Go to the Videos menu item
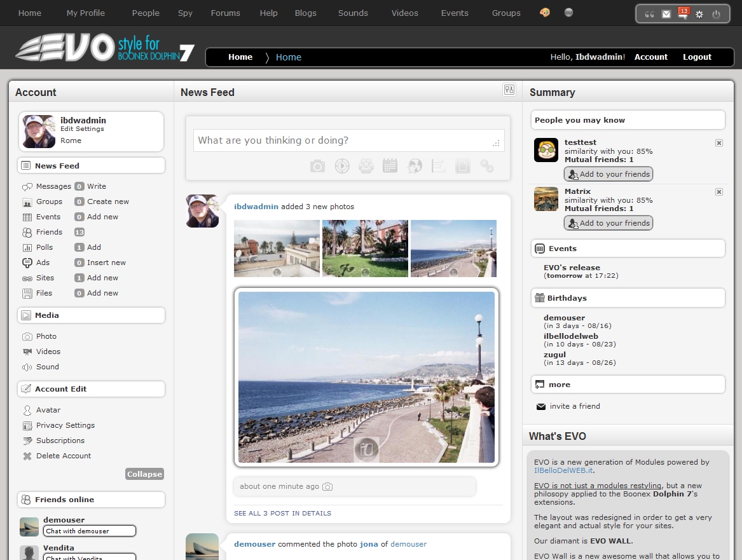This screenshot has height=560, width=742. coord(404,13)
